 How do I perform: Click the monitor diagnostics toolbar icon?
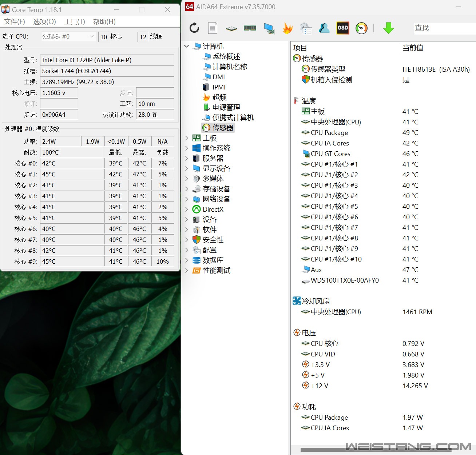269,28
